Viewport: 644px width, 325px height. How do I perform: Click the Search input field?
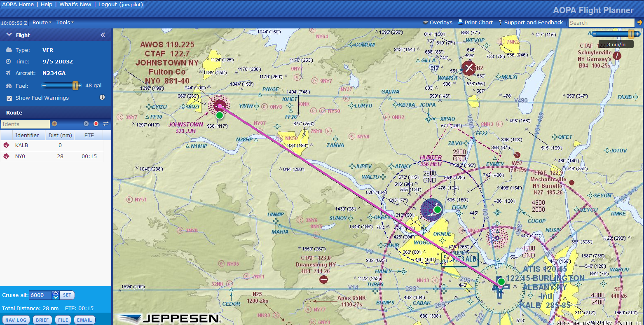(x=601, y=23)
